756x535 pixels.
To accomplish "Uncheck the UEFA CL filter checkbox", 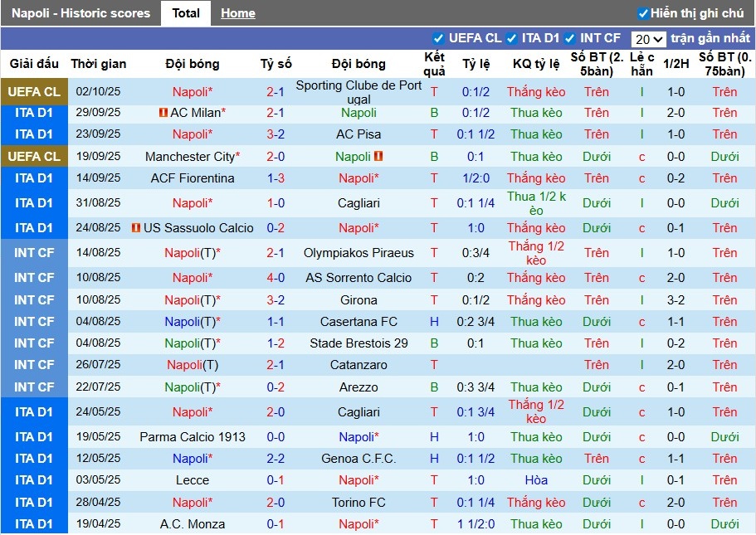I will (x=438, y=38).
